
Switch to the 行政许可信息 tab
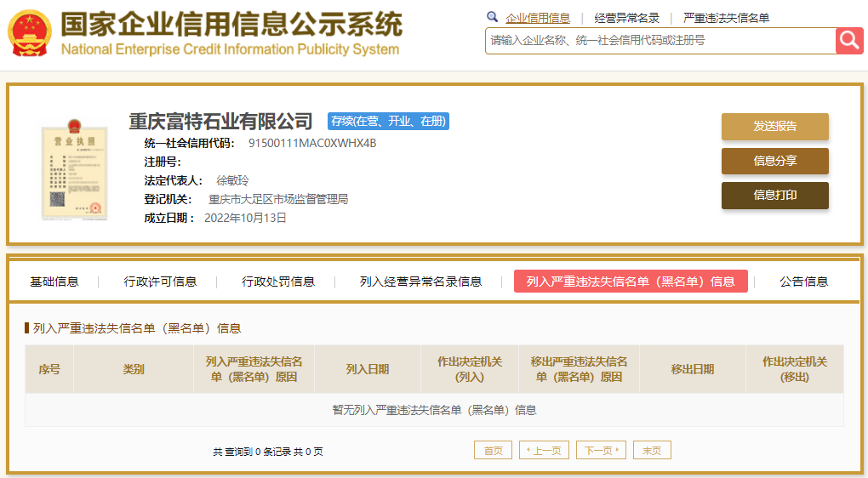[160, 282]
